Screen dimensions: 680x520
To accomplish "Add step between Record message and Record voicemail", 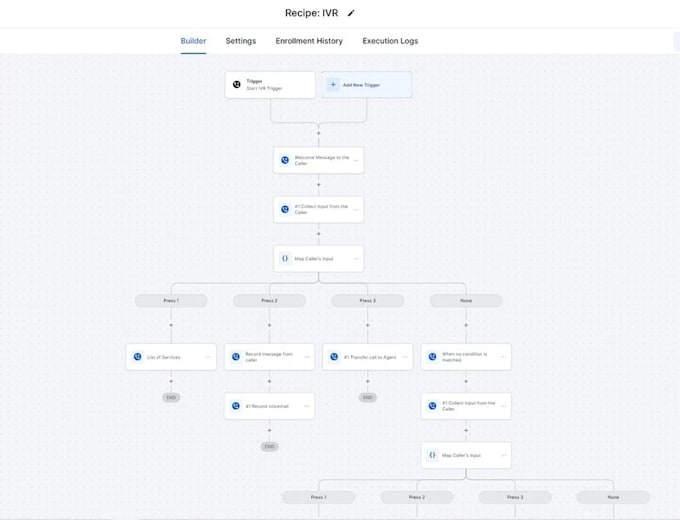I will [269, 381].
